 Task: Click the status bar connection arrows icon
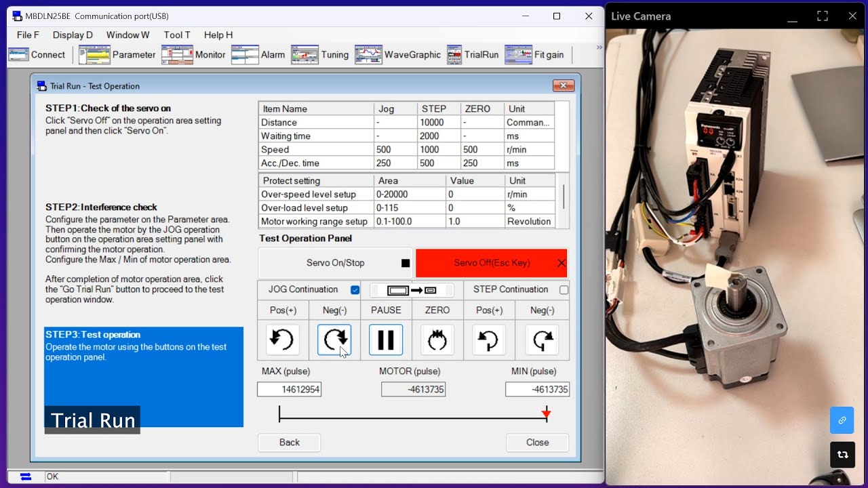tap(26, 476)
